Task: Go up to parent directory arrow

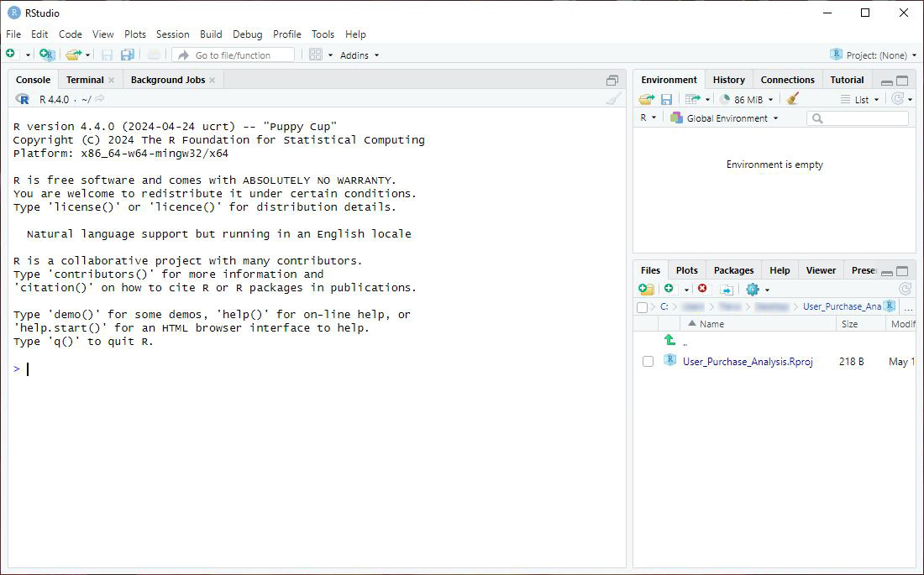Action: tap(669, 340)
